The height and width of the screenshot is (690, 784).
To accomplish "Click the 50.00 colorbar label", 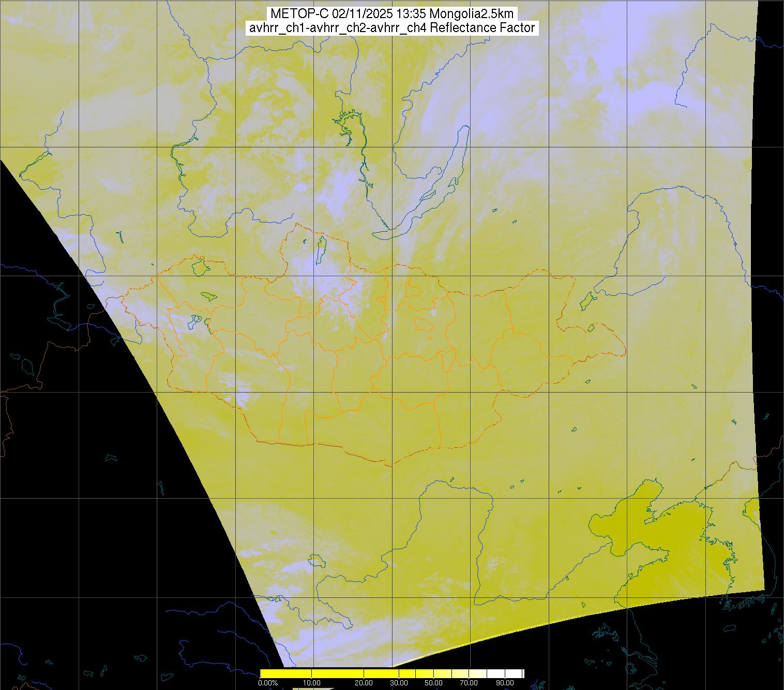I will [433, 683].
